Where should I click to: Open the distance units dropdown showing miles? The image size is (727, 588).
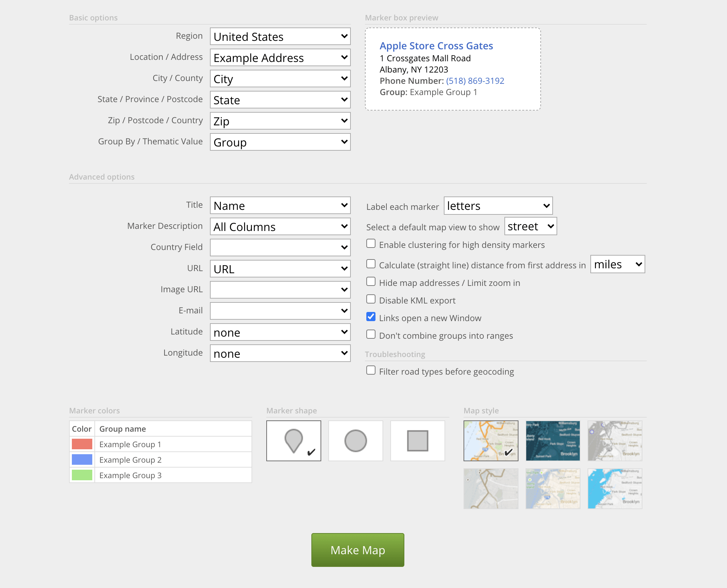point(617,264)
